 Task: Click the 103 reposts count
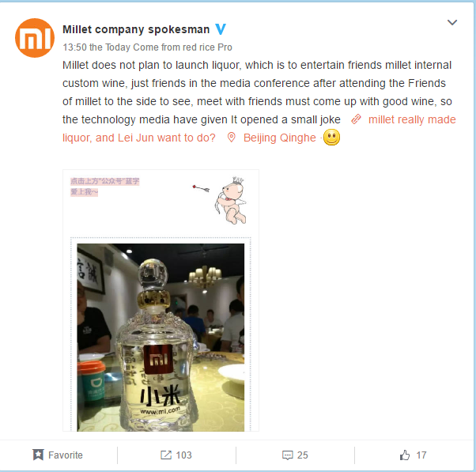pyautogui.click(x=183, y=455)
